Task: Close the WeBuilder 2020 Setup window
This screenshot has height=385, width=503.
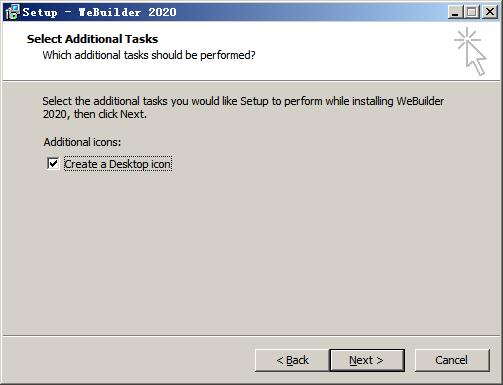Action: tap(490, 12)
